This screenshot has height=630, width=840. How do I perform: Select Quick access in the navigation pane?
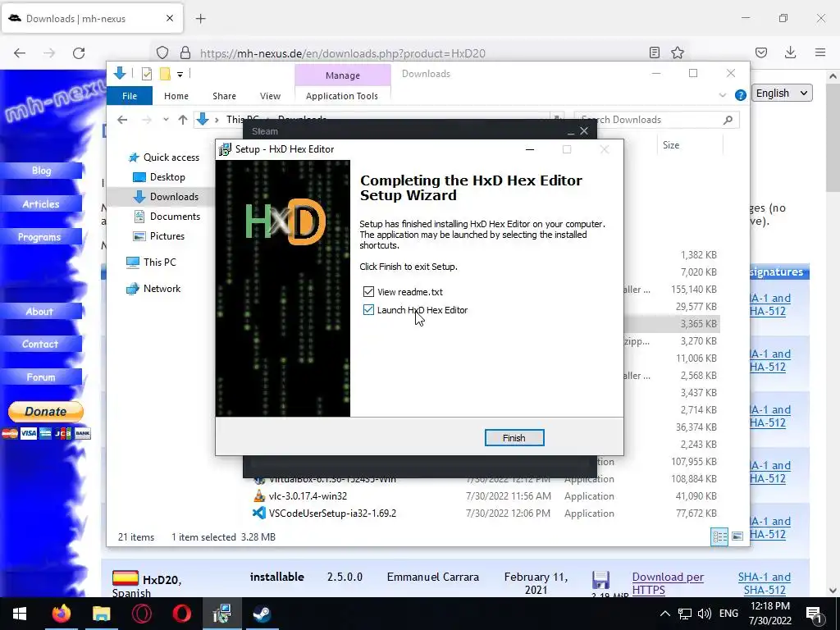point(164,157)
